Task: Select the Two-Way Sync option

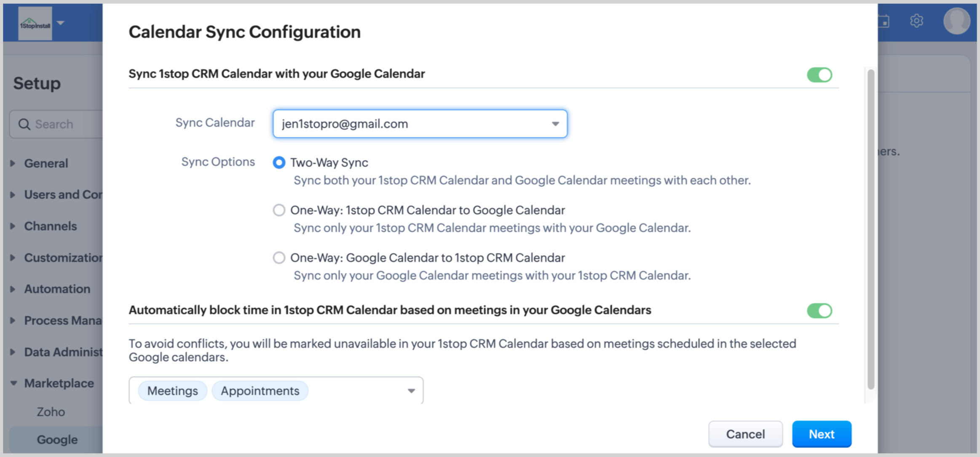Action: (279, 163)
